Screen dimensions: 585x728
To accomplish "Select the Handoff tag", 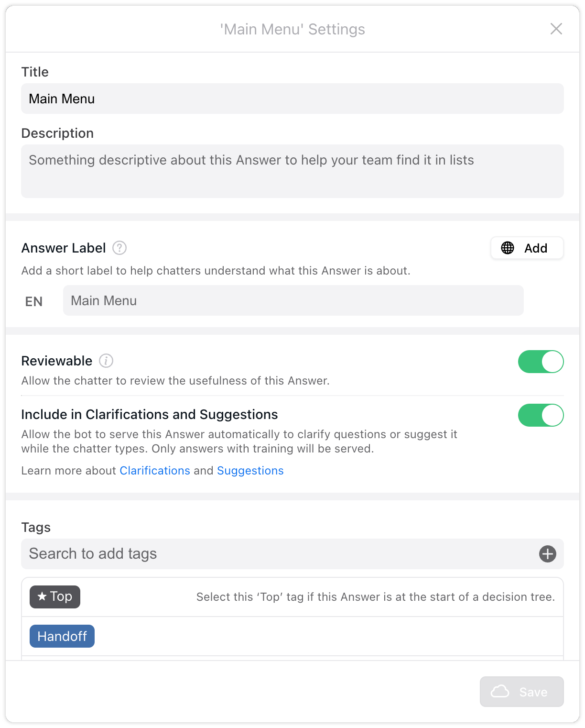I will pyautogui.click(x=62, y=636).
